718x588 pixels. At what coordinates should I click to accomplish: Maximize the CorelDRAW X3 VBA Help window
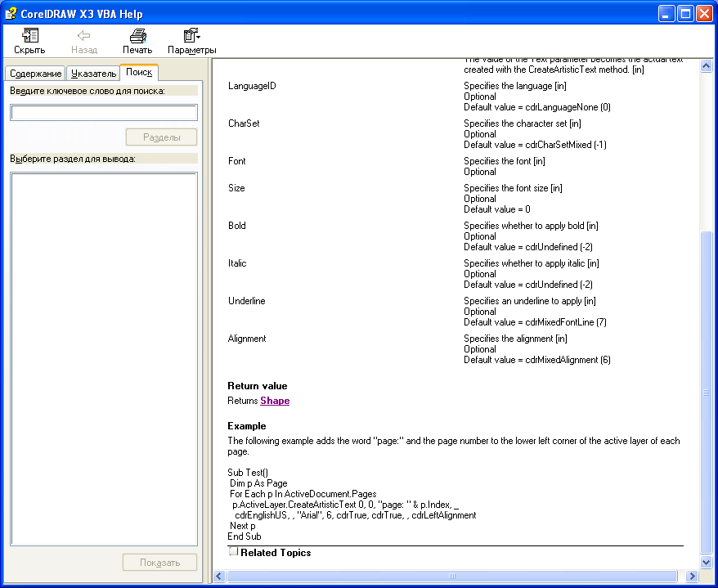tap(685, 14)
